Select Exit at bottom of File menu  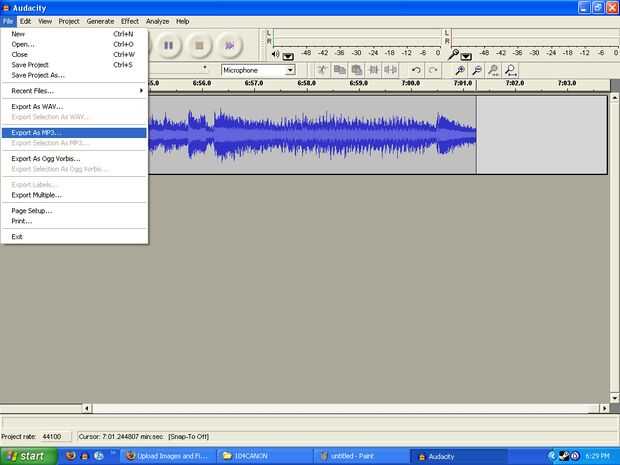[74, 237]
